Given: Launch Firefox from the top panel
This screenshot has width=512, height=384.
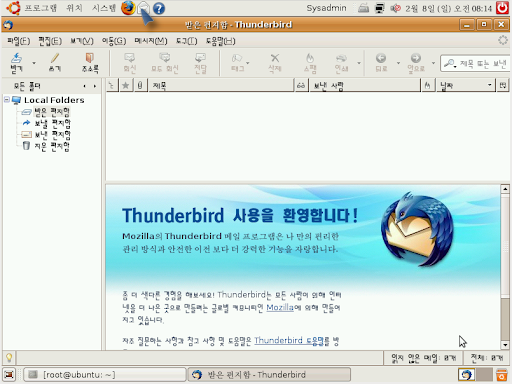Looking at the screenshot, I should point(128,8).
